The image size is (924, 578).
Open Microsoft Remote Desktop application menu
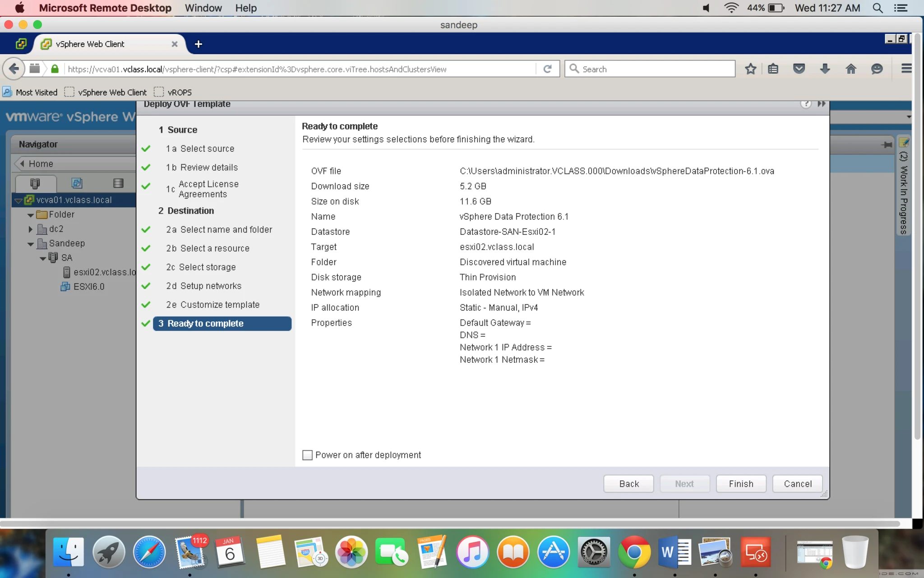coord(105,8)
